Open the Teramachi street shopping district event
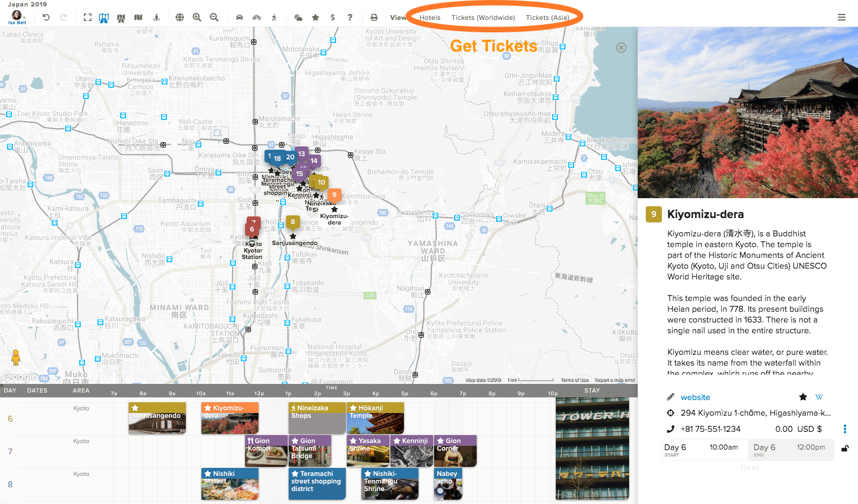This screenshot has height=504, width=858. [x=317, y=484]
